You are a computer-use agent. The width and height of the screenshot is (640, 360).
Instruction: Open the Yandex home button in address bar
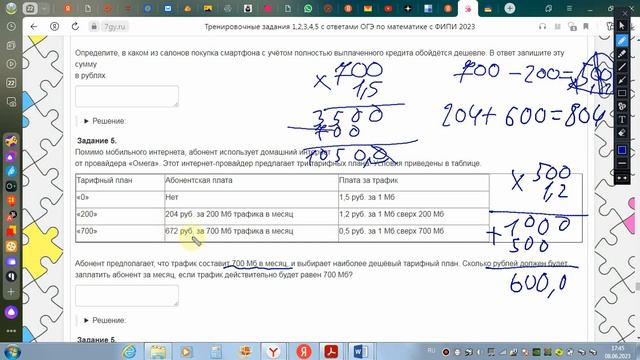pos(54,27)
